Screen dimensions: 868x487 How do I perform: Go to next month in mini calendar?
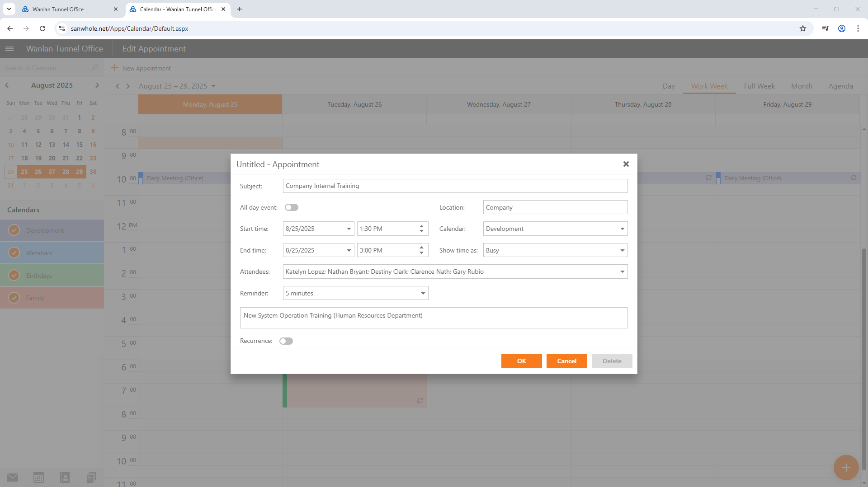[97, 85]
